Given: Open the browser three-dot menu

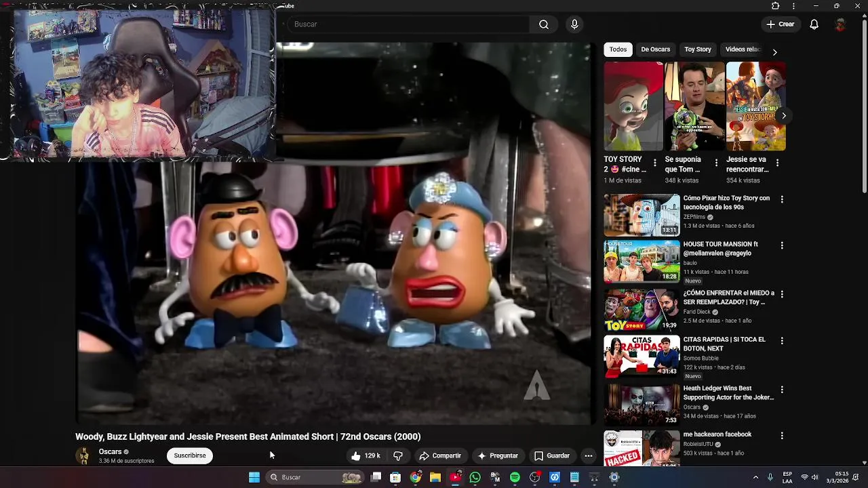Looking at the screenshot, I should [793, 6].
